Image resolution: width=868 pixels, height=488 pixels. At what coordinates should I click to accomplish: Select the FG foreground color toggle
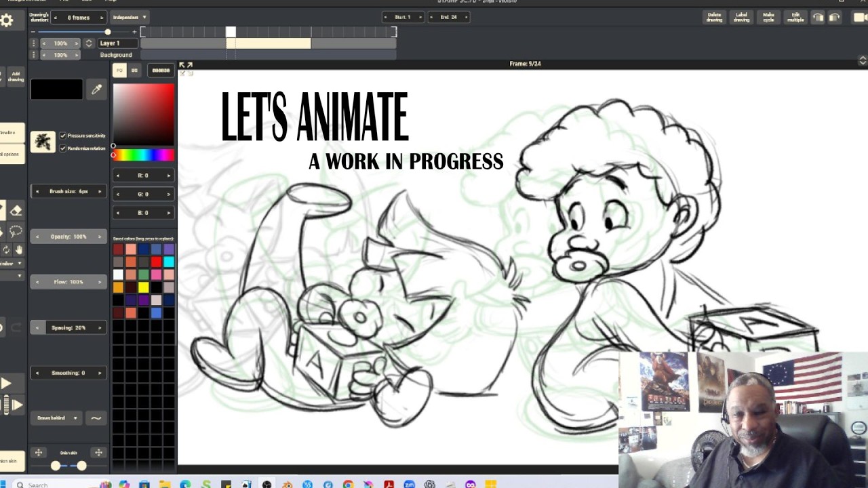[120, 70]
